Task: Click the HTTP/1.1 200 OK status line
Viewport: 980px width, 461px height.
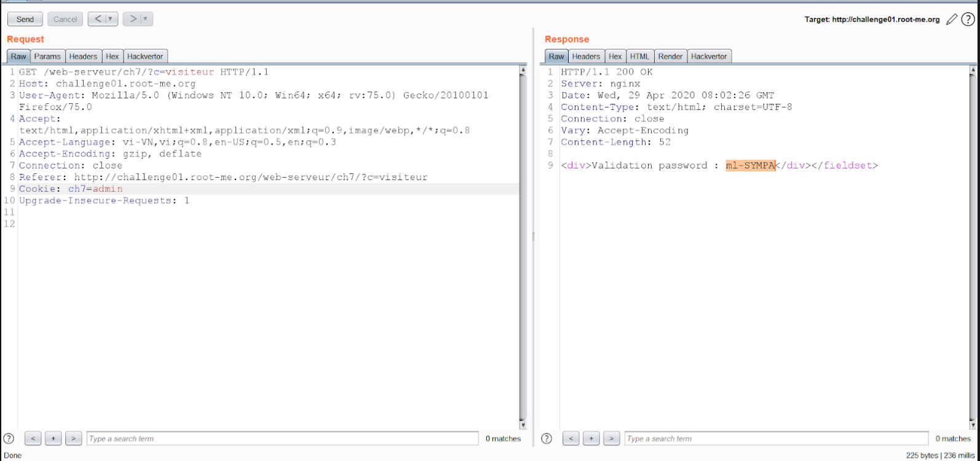Action: coord(607,72)
